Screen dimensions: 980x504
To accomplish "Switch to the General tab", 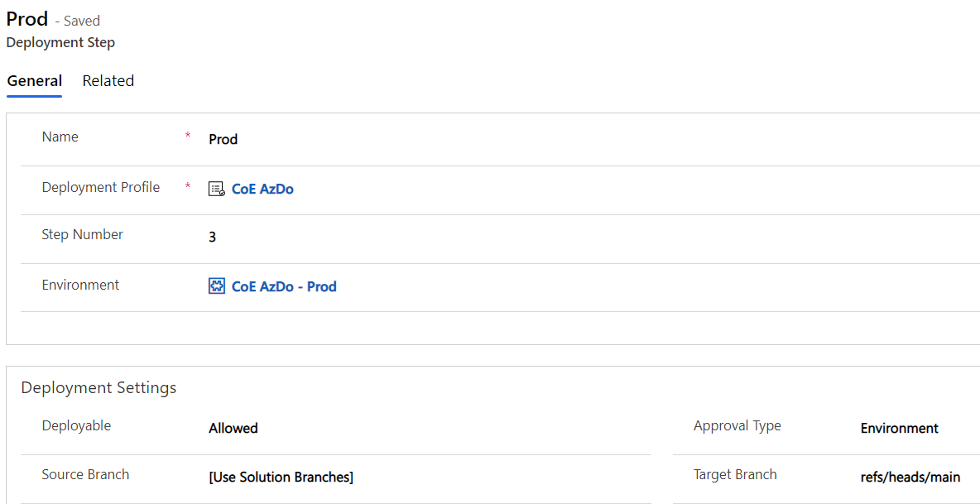I will point(34,80).
